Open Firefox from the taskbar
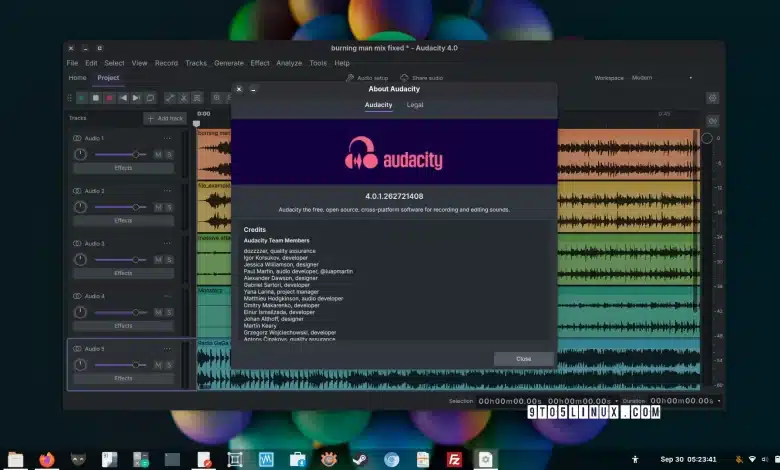This screenshot has width=780, height=470. (x=47, y=459)
